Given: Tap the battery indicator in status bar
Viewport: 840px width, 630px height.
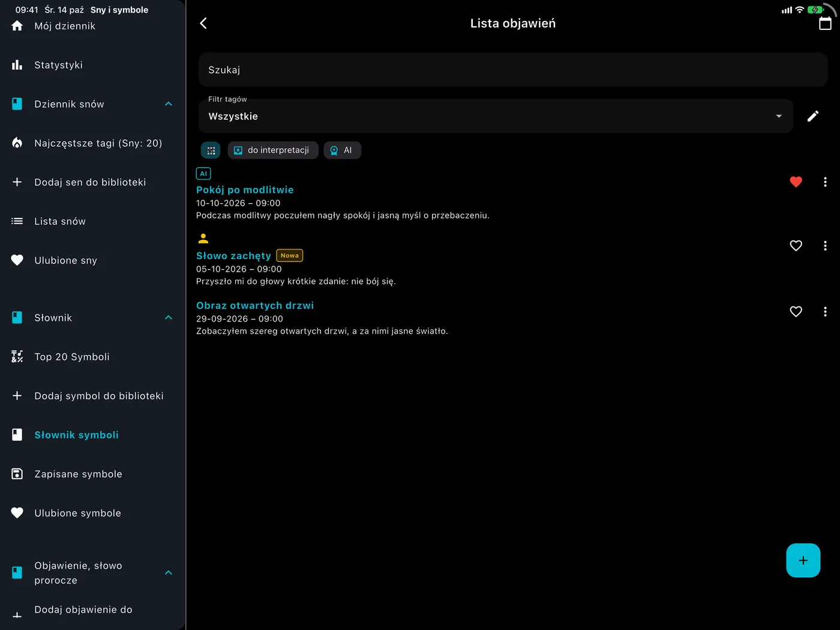Looking at the screenshot, I should coord(816,10).
